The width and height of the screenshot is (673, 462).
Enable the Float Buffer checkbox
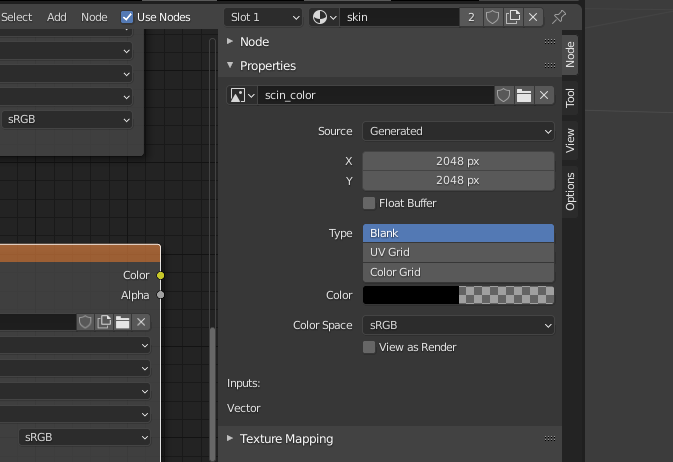(369, 203)
